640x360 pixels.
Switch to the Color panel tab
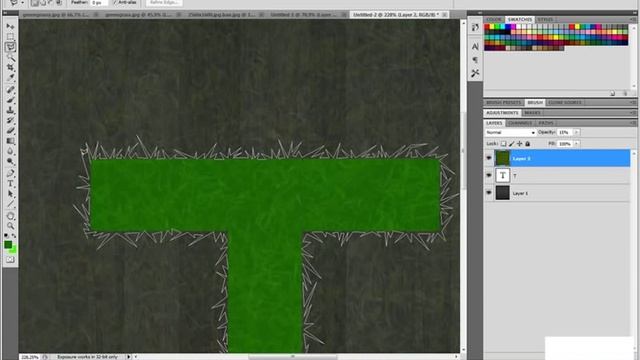(x=494, y=20)
